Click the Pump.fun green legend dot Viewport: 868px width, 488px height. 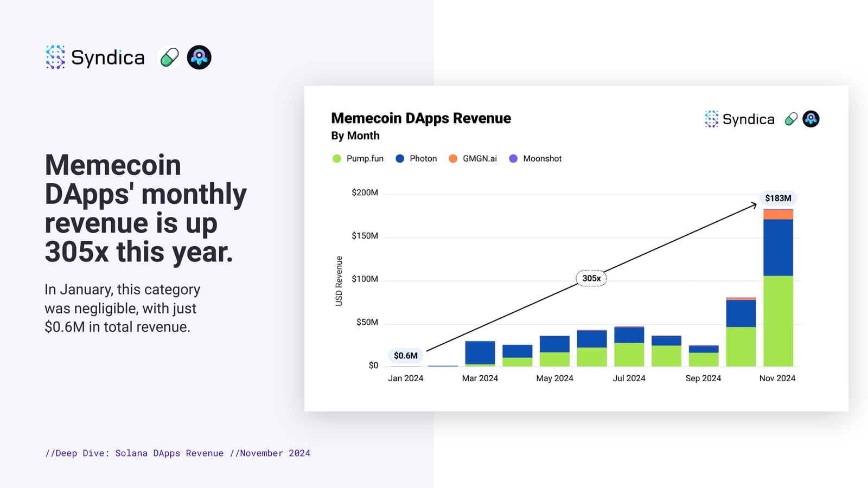[x=336, y=158]
